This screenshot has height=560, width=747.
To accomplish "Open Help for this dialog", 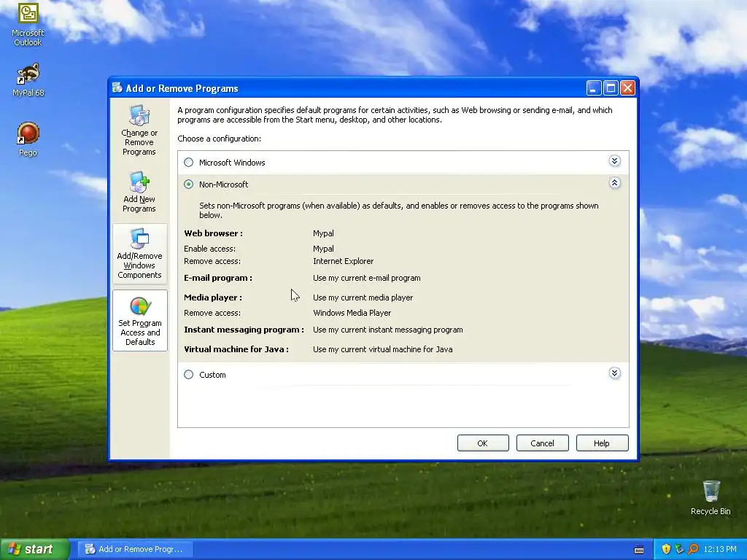I will 602,443.
